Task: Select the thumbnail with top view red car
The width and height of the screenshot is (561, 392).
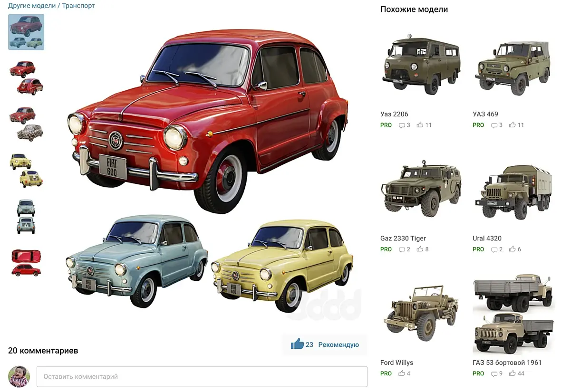Action: point(26,263)
